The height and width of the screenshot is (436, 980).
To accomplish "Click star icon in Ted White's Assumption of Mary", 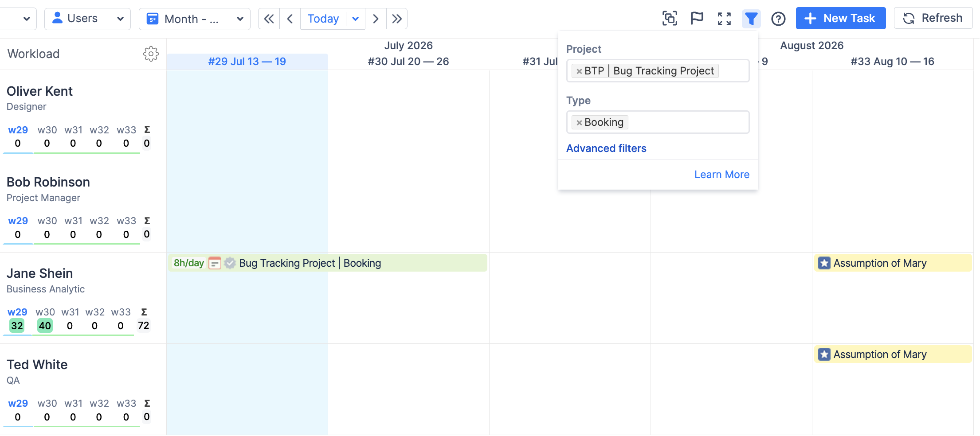I will click(x=824, y=354).
